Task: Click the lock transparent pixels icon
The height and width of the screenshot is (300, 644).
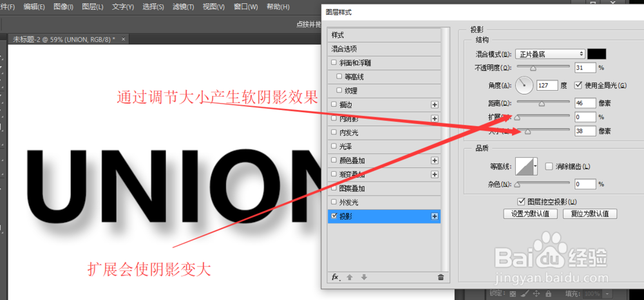Action: pos(513,294)
